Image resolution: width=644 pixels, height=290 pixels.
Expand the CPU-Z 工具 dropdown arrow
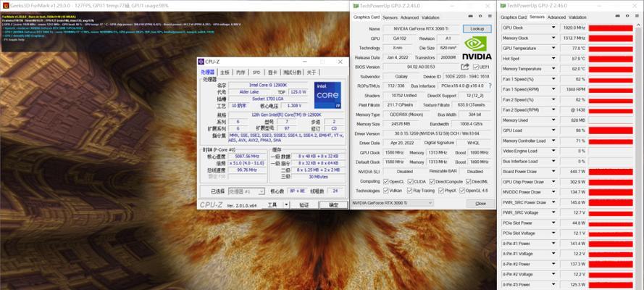click(286, 204)
